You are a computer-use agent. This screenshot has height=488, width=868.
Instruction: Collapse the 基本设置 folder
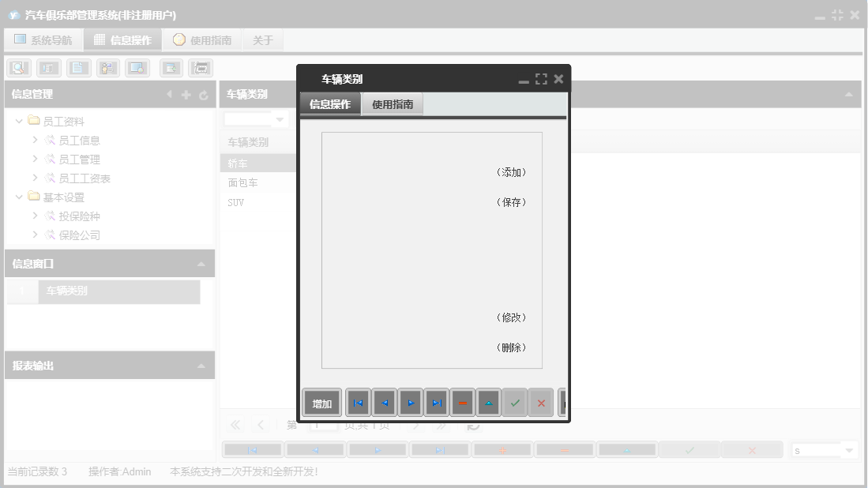[20, 197]
